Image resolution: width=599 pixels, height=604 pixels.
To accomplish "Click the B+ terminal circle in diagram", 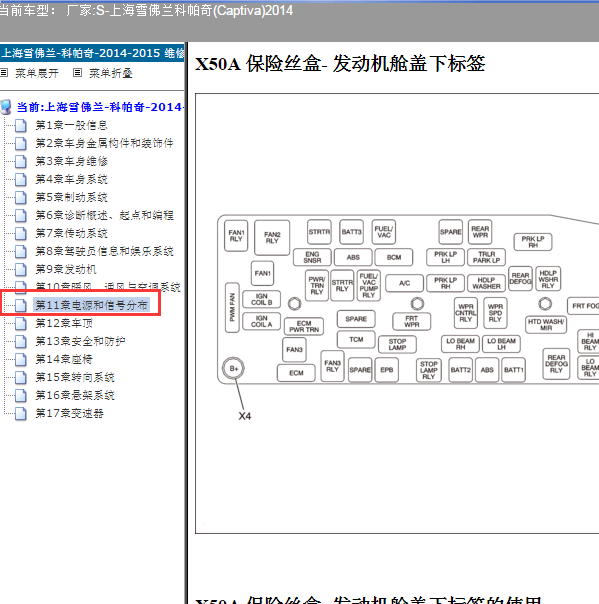I will (233, 369).
